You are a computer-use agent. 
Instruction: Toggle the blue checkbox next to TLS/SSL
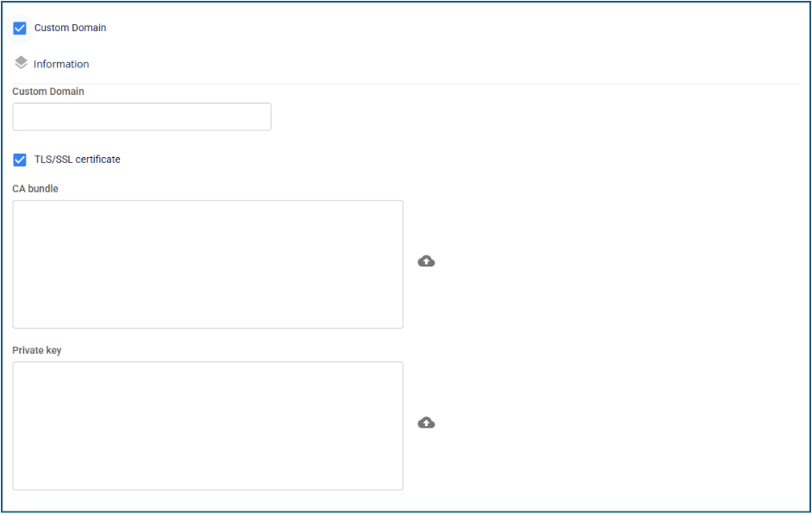point(20,160)
